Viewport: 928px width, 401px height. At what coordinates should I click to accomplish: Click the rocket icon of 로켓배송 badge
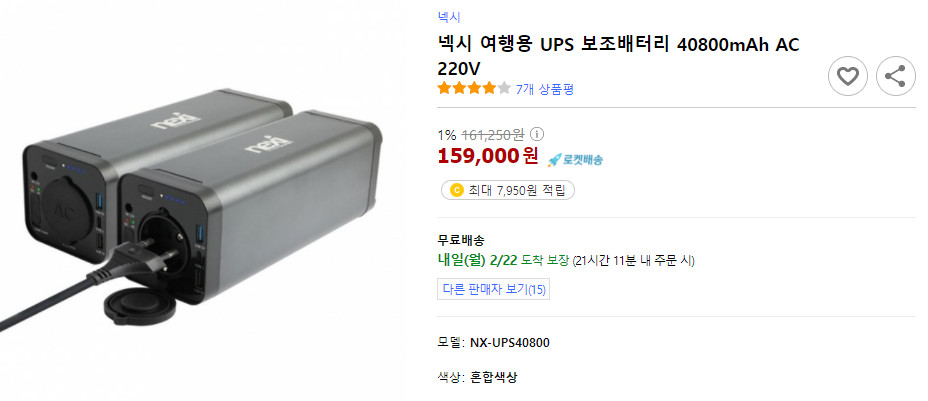tap(554, 159)
